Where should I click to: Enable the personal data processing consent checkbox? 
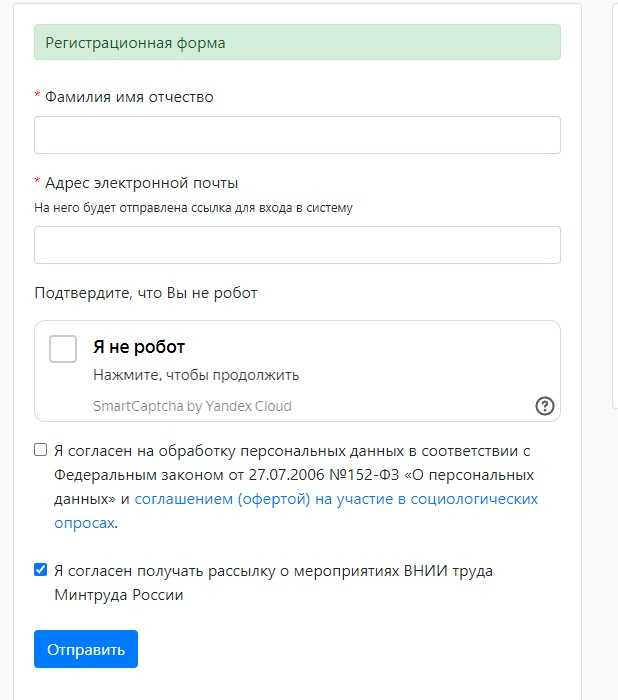(x=41, y=450)
